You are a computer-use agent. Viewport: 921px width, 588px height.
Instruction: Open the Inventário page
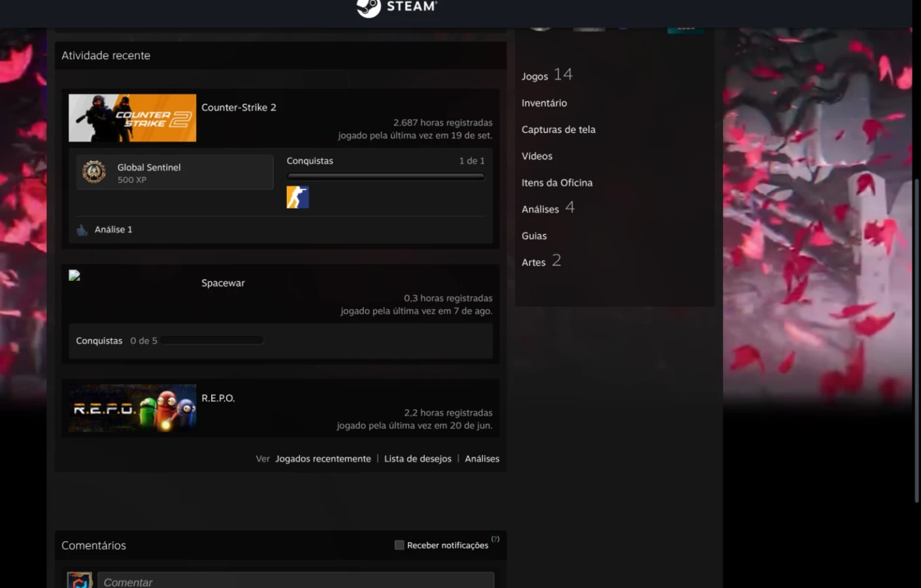(544, 103)
